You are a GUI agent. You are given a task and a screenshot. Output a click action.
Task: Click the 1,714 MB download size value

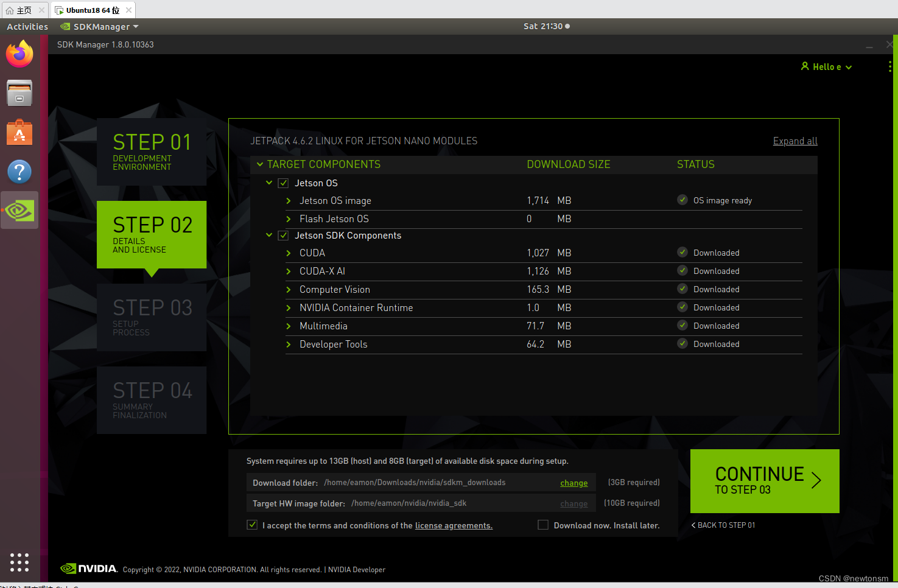[549, 200]
